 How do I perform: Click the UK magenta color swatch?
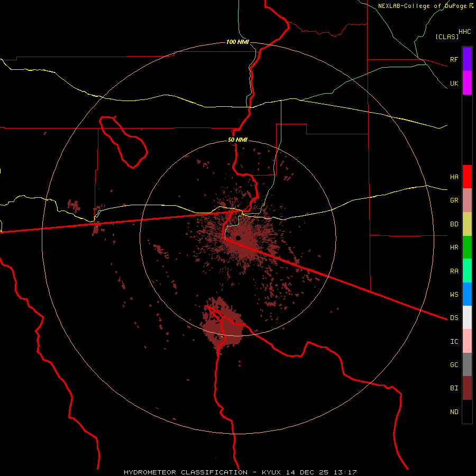tap(467, 83)
